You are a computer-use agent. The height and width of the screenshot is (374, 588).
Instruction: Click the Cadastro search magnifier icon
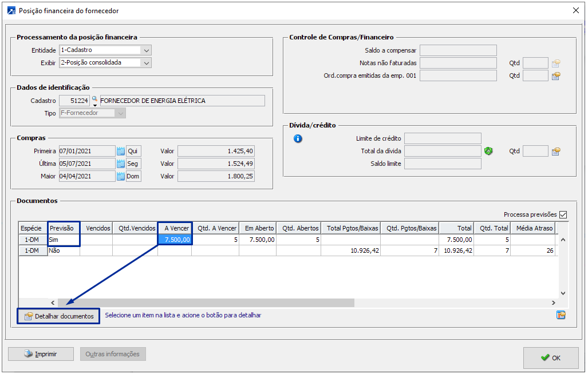[x=94, y=100]
